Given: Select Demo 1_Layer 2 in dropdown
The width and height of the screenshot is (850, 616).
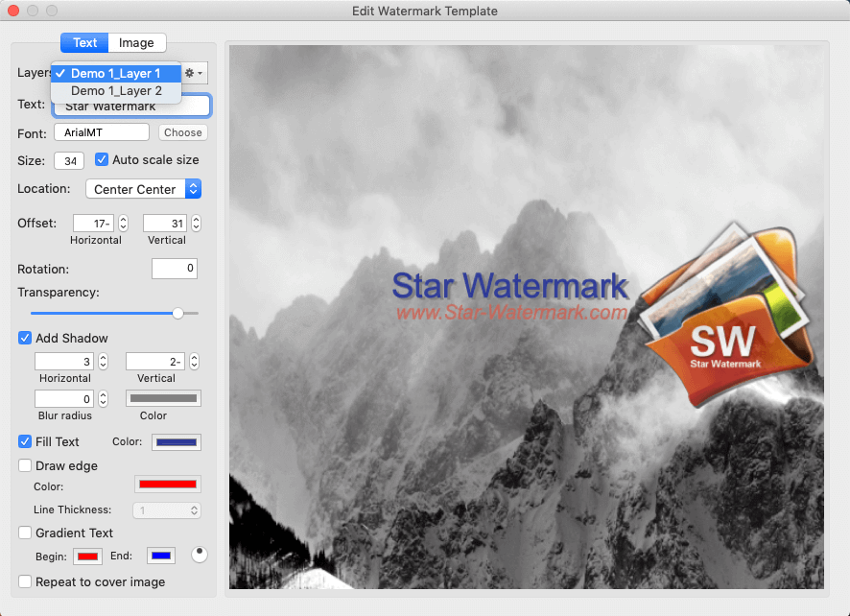Looking at the screenshot, I should 116,90.
